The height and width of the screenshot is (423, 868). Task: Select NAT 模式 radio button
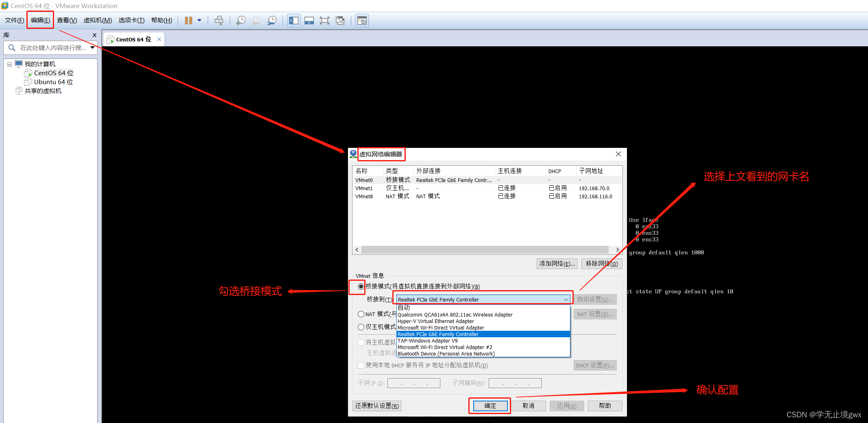click(x=361, y=314)
